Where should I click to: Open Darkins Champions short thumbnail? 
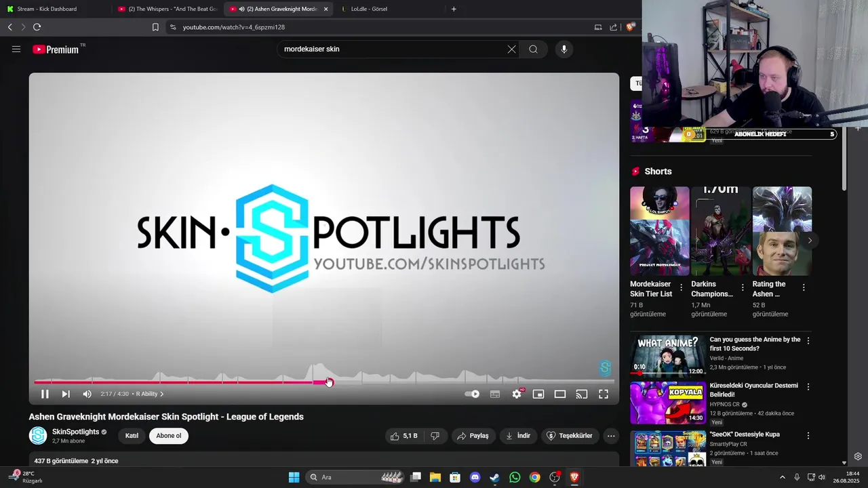(721, 231)
